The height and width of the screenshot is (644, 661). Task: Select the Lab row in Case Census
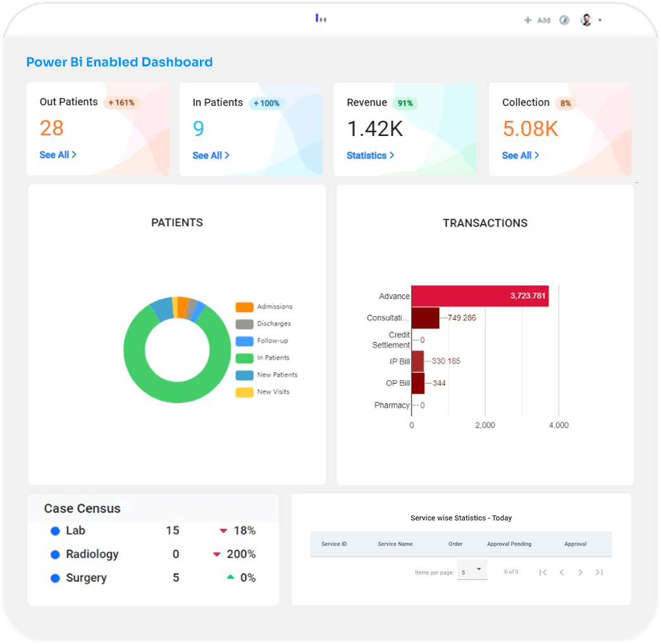tap(75, 531)
